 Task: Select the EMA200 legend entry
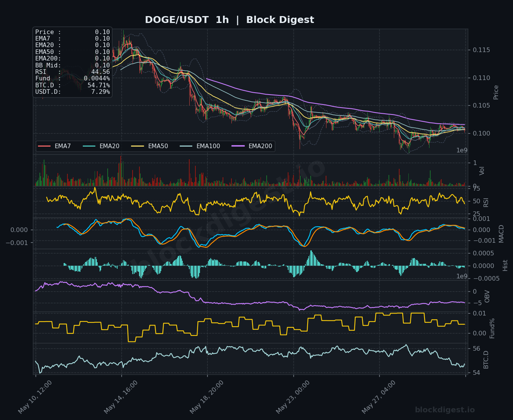252,146
